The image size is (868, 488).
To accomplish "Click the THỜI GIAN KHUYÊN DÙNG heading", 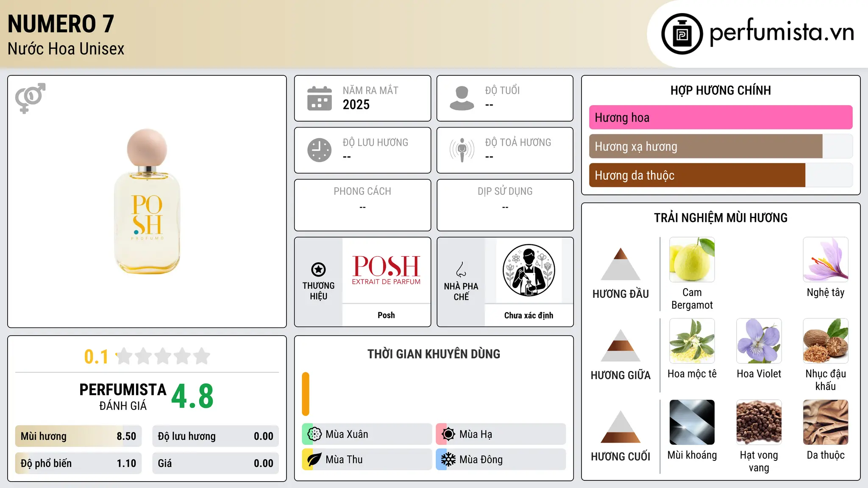I will [x=434, y=354].
